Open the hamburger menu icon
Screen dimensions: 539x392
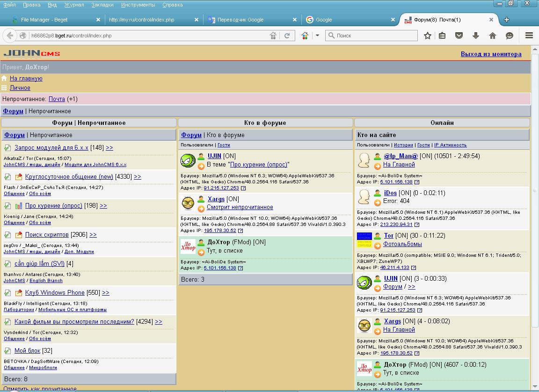tap(529, 36)
